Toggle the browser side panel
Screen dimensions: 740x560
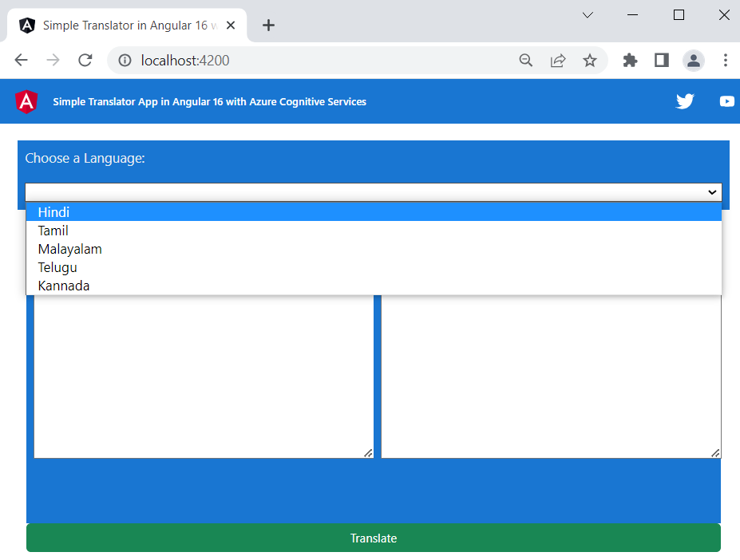pyautogui.click(x=662, y=61)
